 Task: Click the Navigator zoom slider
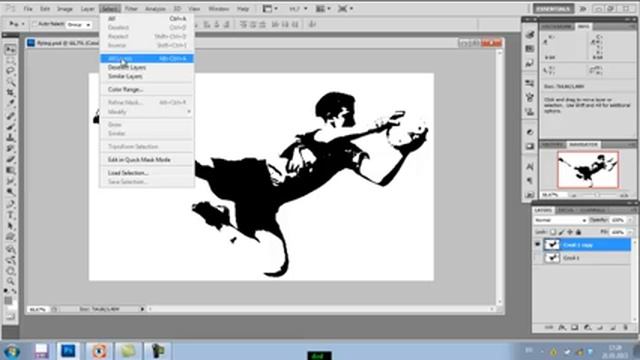coord(599,196)
